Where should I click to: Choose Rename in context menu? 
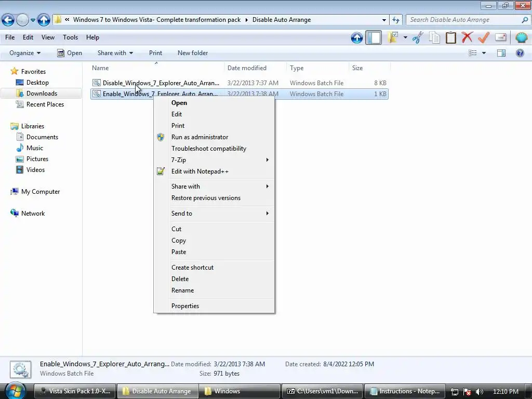[214, 290]
